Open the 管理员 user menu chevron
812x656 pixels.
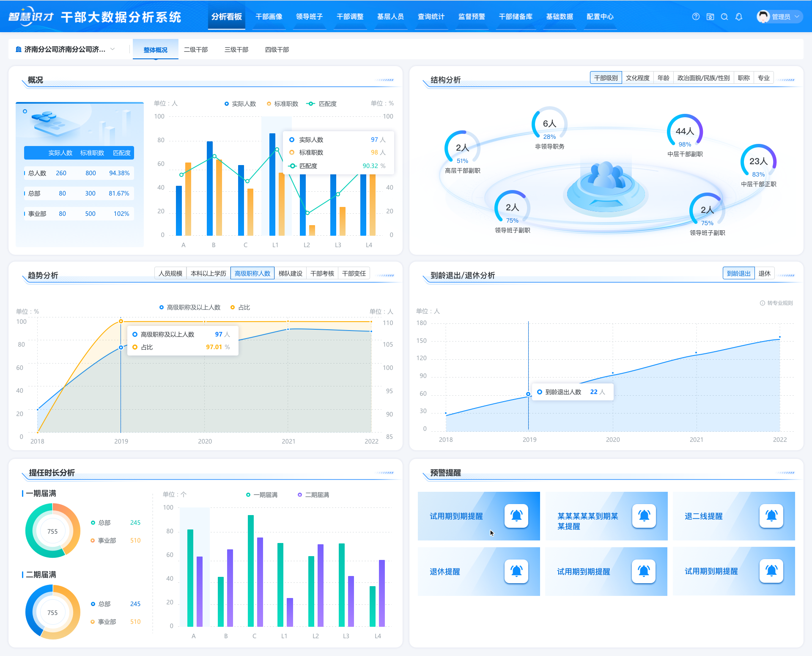pyautogui.click(x=797, y=17)
